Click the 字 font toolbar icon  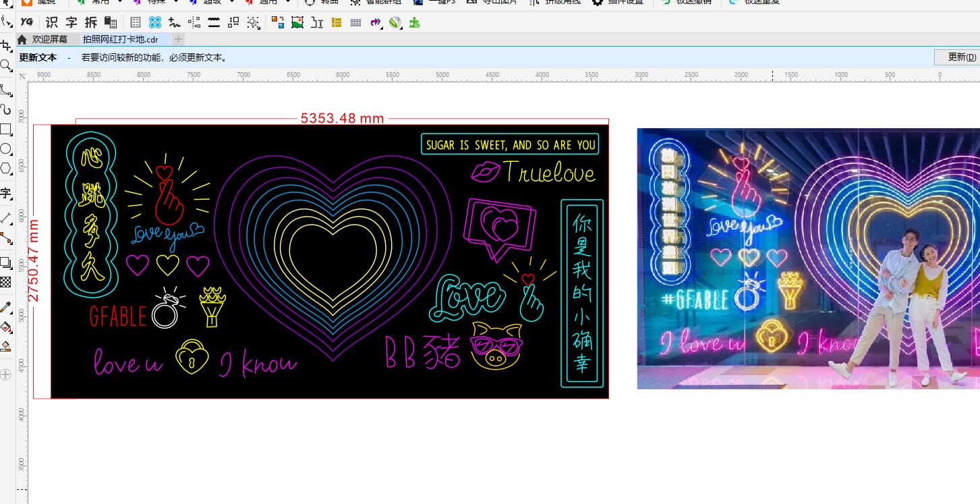(x=71, y=22)
